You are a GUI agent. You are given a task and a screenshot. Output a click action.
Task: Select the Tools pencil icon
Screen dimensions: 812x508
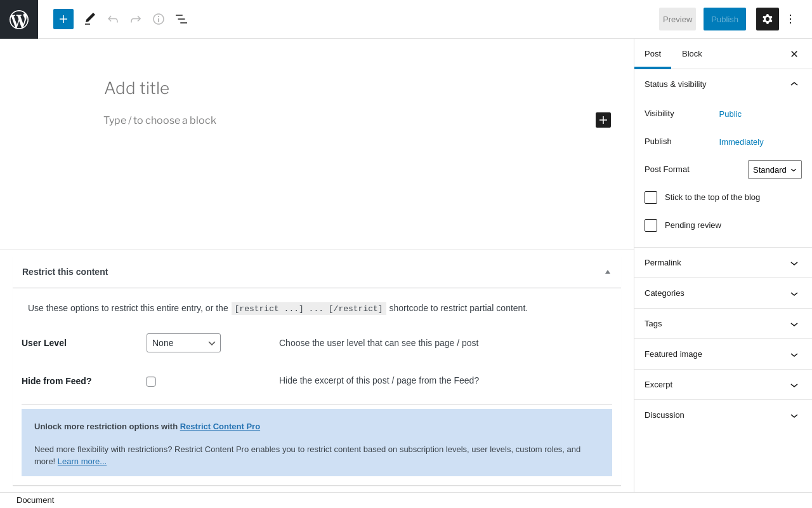click(90, 19)
